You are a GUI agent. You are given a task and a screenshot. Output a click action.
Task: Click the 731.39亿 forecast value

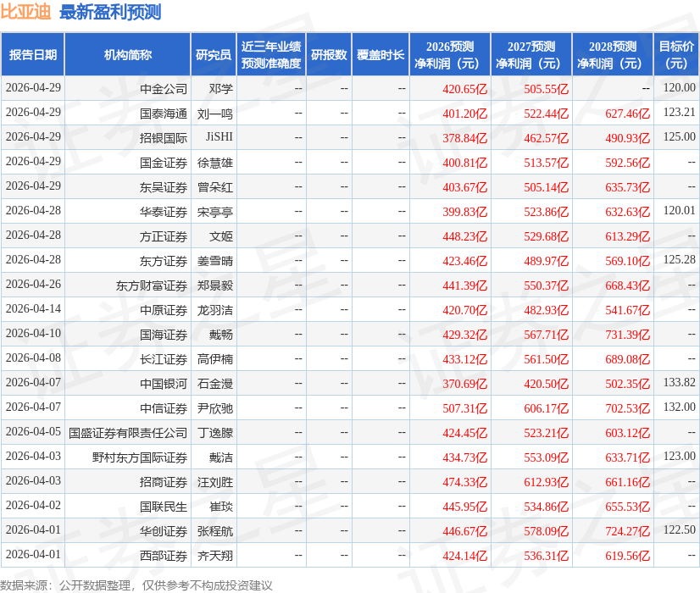(627, 335)
